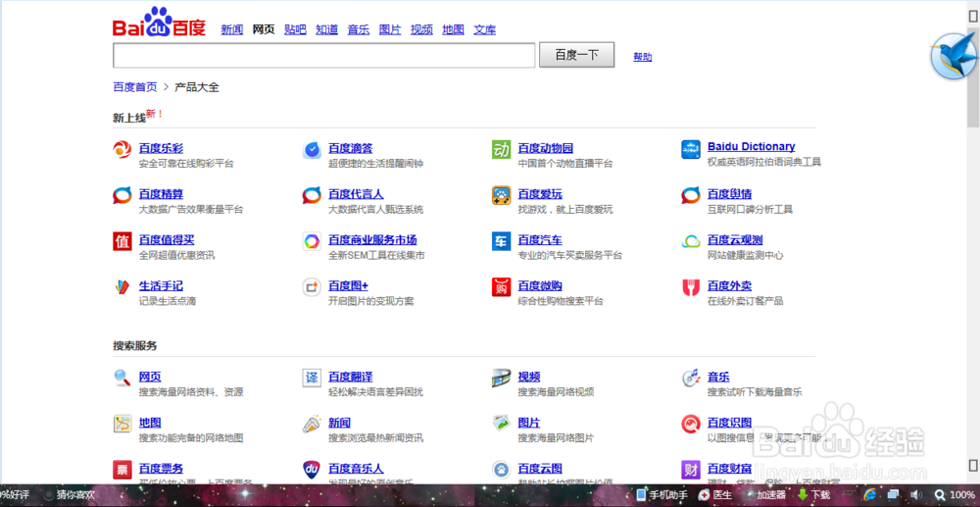
Task: Click the blue bird floating icon
Action: 954,56
